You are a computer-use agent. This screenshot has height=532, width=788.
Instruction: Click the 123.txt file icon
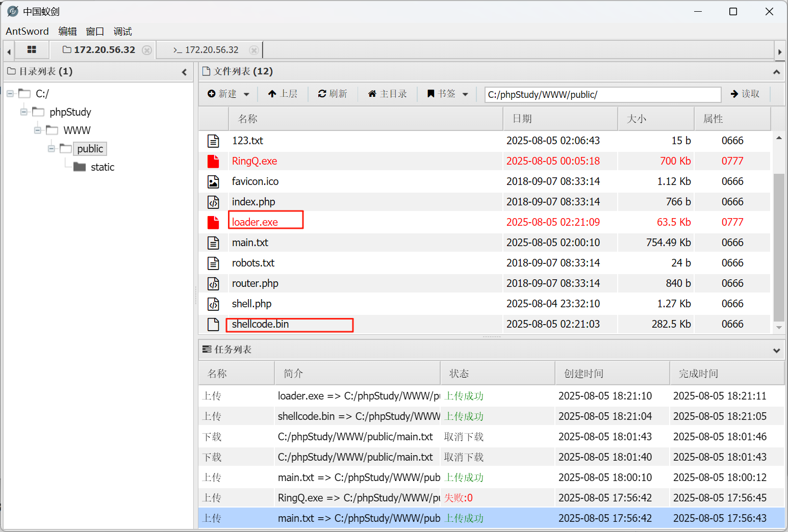tap(213, 141)
